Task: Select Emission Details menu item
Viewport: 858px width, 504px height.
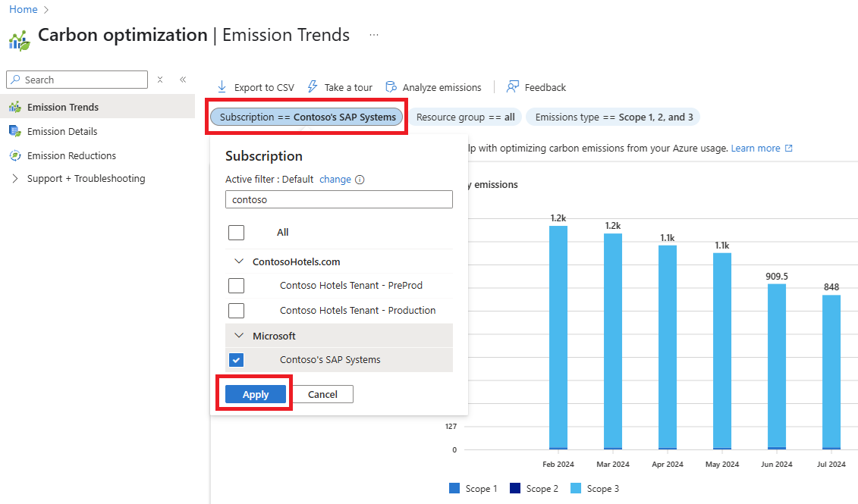Action: click(97, 131)
